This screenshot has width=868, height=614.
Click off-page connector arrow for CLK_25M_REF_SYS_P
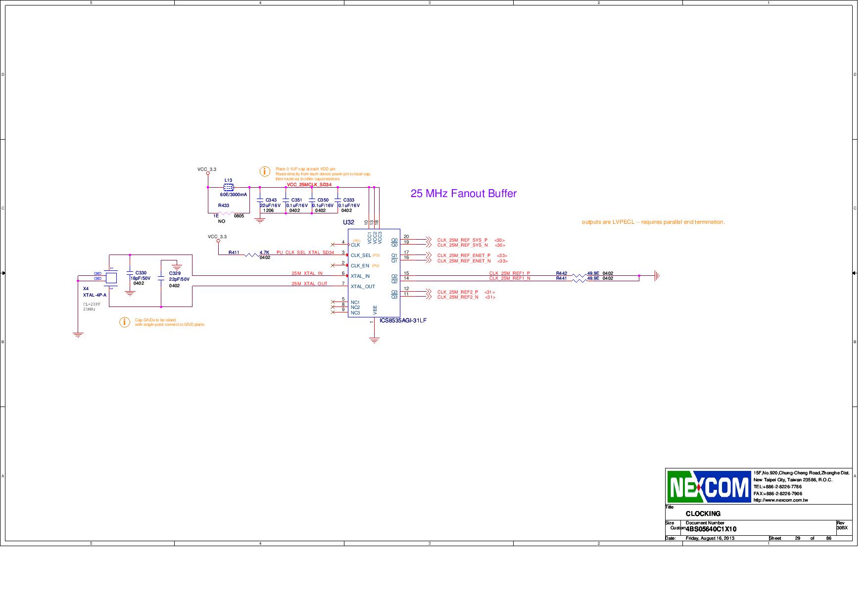[429, 239]
